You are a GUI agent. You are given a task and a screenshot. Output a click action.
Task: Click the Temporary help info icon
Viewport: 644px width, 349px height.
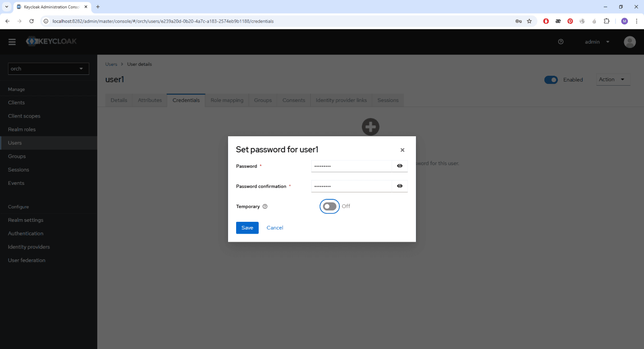pyautogui.click(x=265, y=207)
